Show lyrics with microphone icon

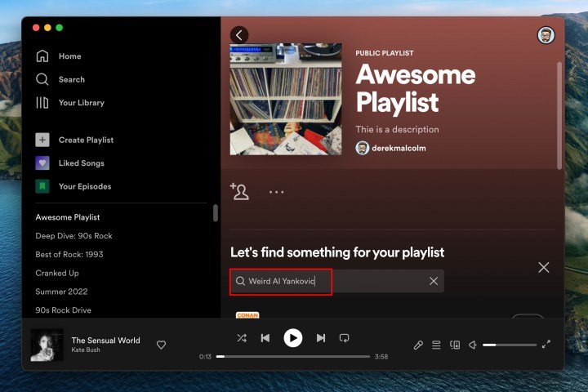tap(418, 345)
